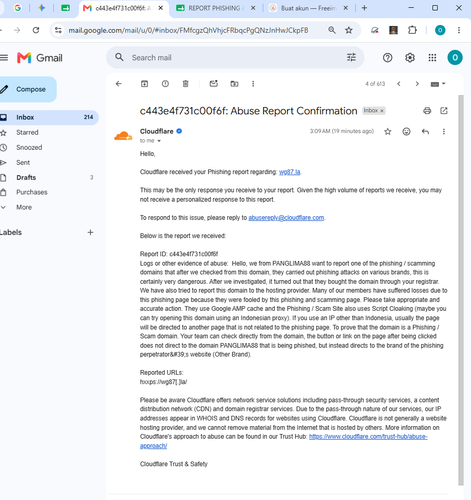Close the Gmail browser tab
This screenshot has height=500, width=471.
tap(160, 8)
